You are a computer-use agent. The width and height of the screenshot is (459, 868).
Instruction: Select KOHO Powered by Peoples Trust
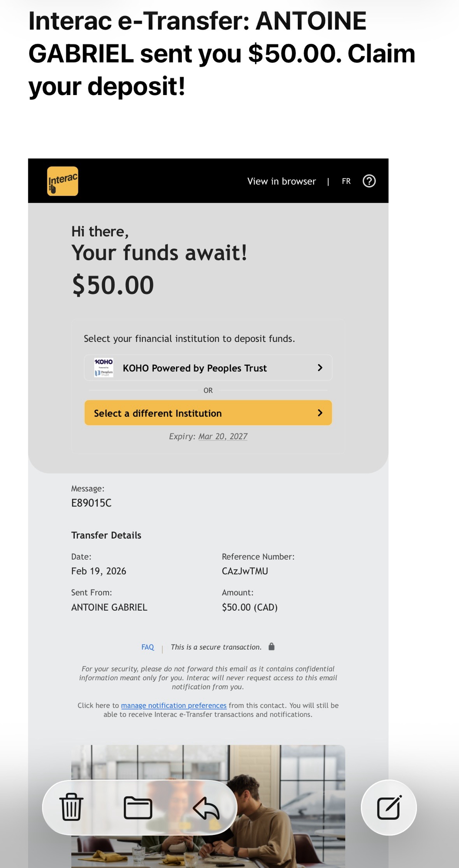click(195, 368)
